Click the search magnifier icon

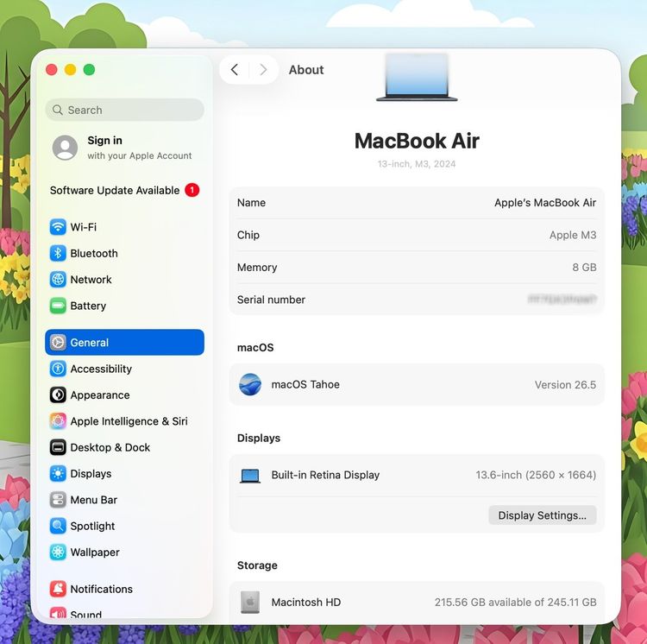coord(58,110)
